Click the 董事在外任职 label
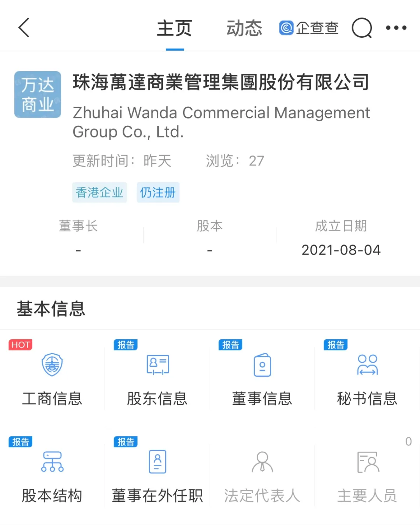The width and height of the screenshot is (420, 526). click(157, 496)
